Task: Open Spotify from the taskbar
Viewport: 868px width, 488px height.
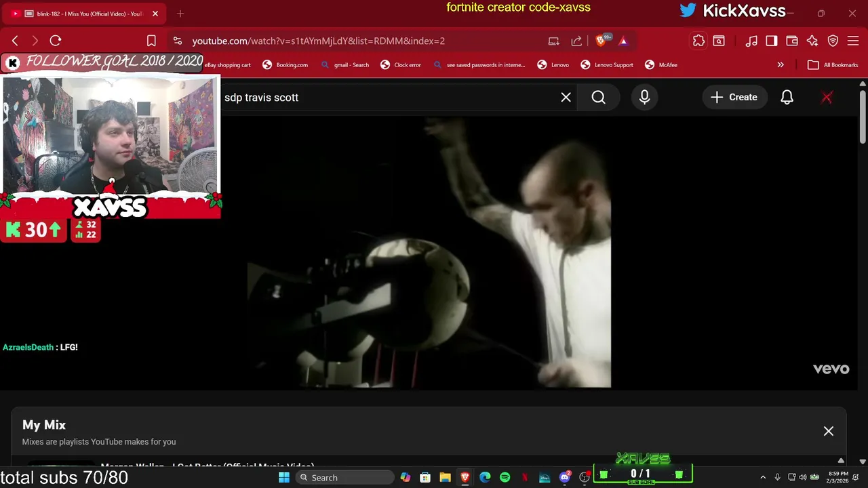Action: (505, 478)
